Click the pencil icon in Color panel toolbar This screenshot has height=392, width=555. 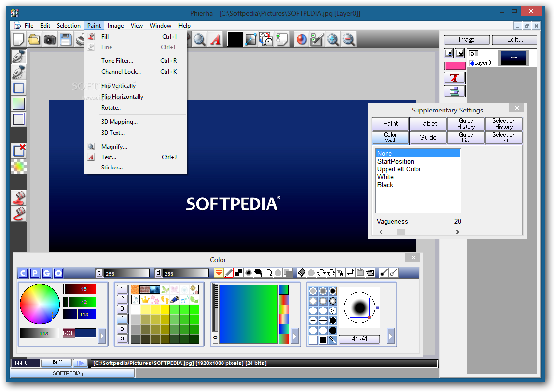pos(229,273)
